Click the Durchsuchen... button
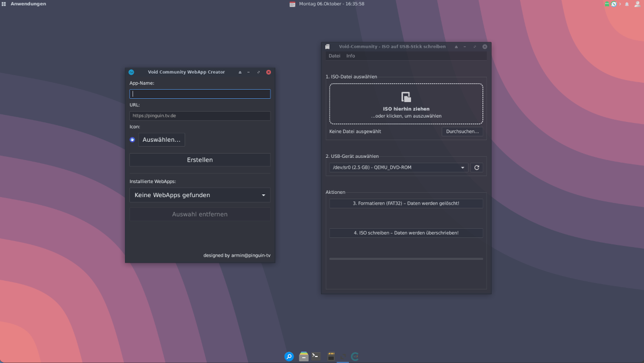 pyautogui.click(x=462, y=132)
